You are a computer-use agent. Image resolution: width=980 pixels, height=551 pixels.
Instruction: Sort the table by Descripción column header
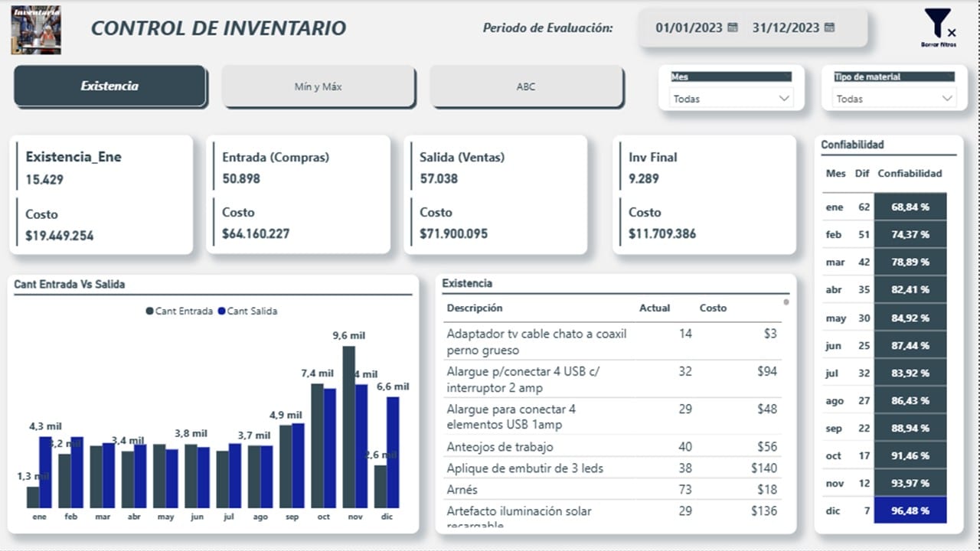point(475,308)
